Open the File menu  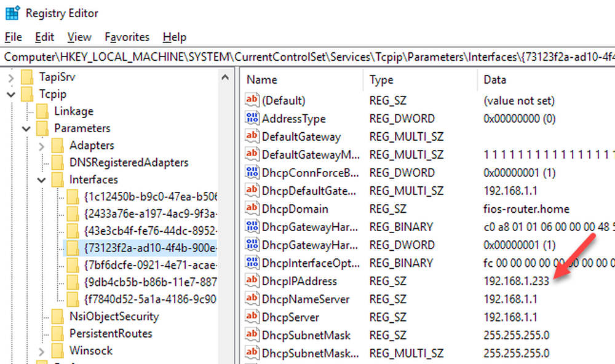[14, 37]
